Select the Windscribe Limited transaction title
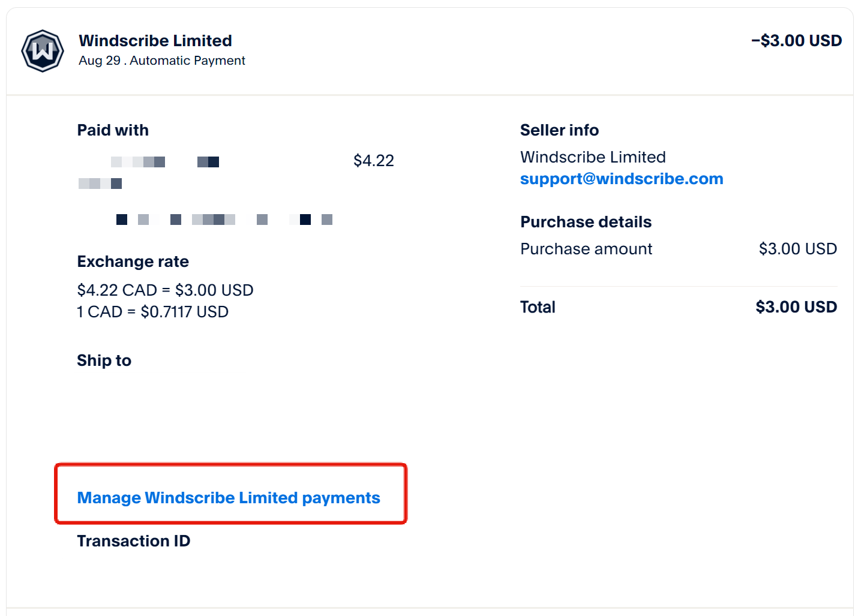Screen dimensions: 861x616 tap(155, 41)
